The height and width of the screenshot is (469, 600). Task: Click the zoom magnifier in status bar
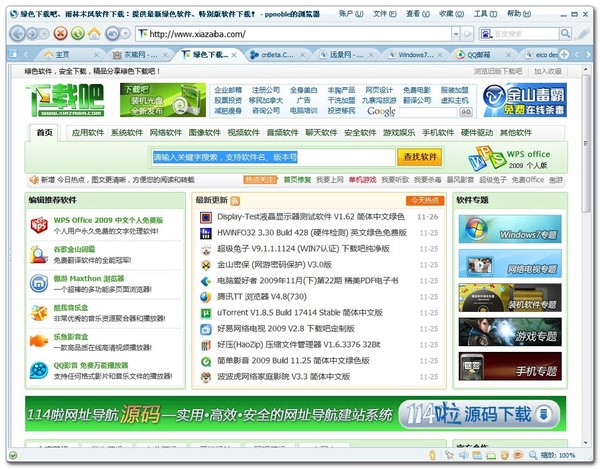(533, 455)
